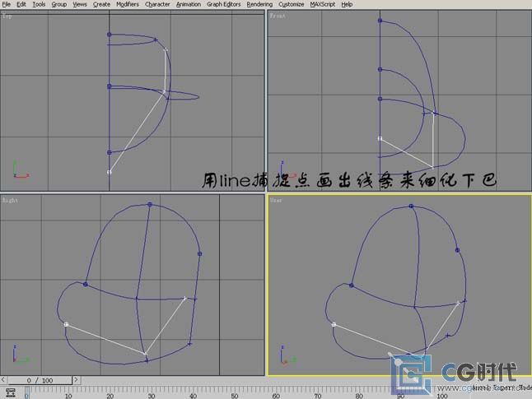This screenshot has width=532, height=399.
Task: Click frame 40 on the track bar
Action: pyautogui.click(x=193, y=396)
